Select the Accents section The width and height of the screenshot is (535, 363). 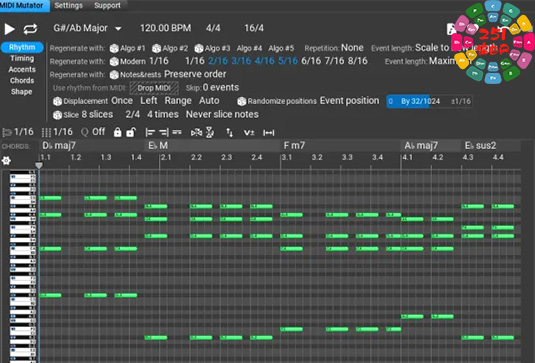click(22, 70)
